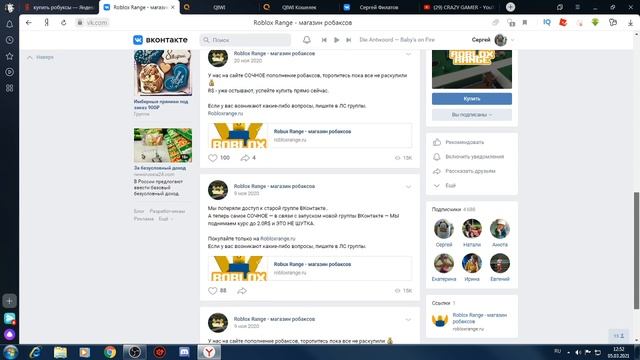
Task: Switch input language RU in tray
Action: point(558,351)
